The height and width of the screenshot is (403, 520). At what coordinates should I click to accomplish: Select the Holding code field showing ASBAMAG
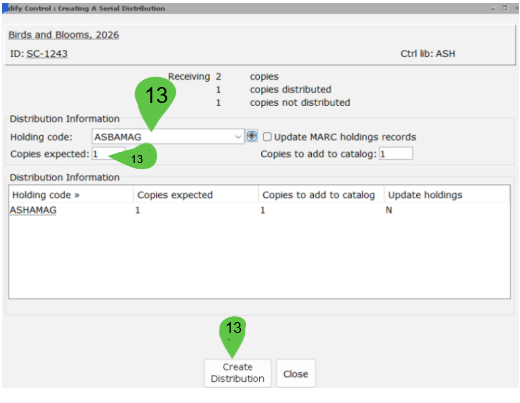pos(168,137)
